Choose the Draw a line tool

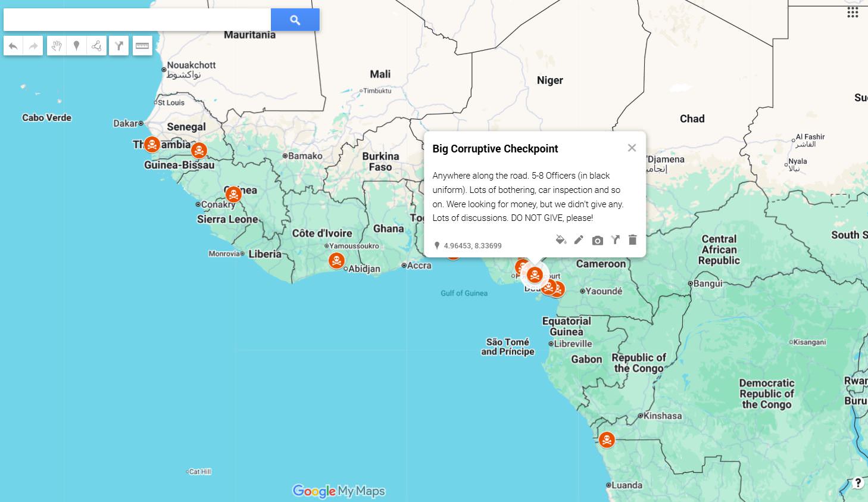pyautogui.click(x=96, y=46)
